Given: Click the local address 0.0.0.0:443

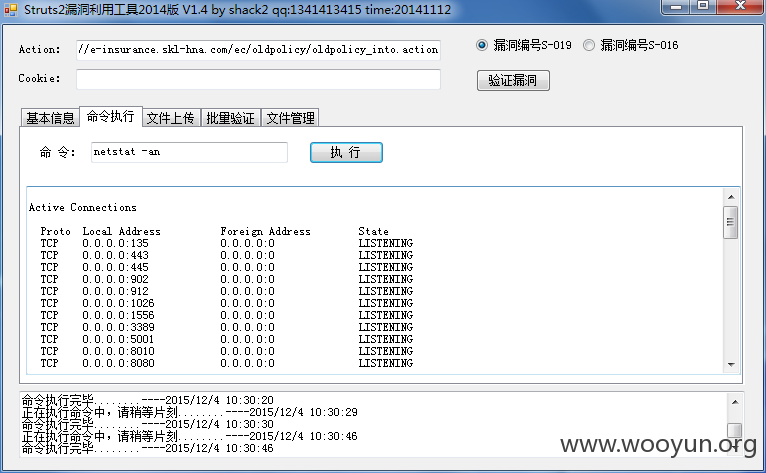Looking at the screenshot, I should coord(115,255).
